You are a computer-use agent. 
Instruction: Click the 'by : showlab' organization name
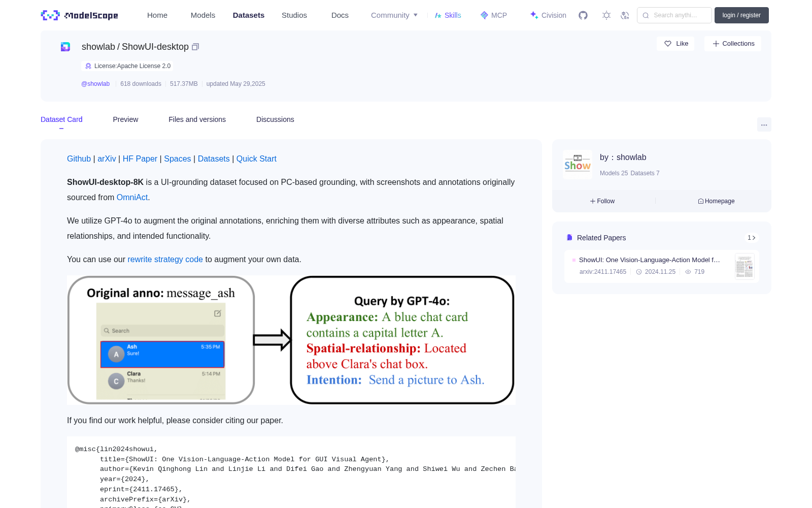[623, 157]
